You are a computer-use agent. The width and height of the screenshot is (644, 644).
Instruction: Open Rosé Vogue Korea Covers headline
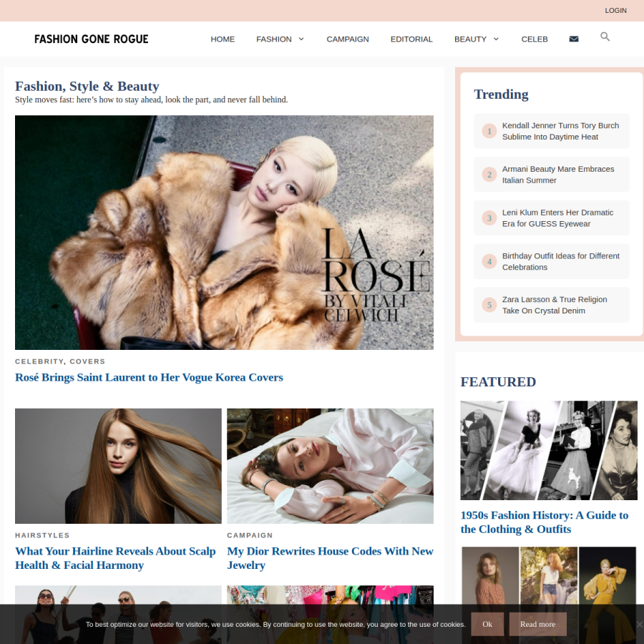pos(149,377)
